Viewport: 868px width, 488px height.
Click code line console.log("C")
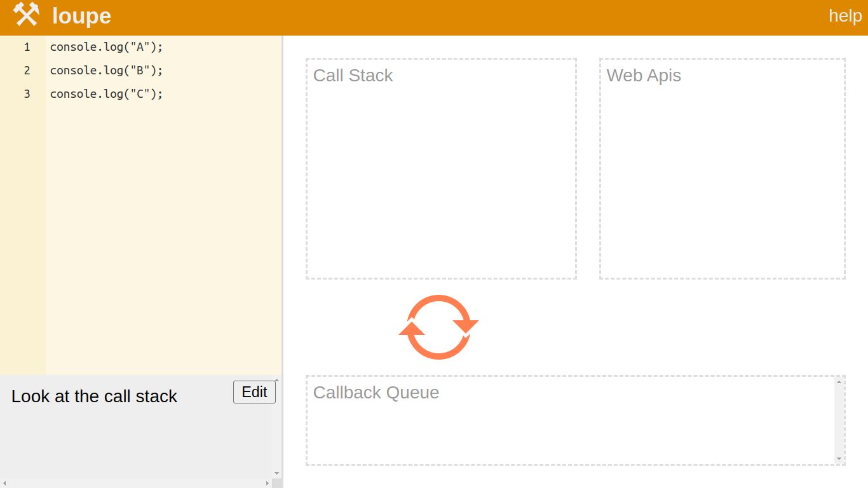[x=106, y=94]
